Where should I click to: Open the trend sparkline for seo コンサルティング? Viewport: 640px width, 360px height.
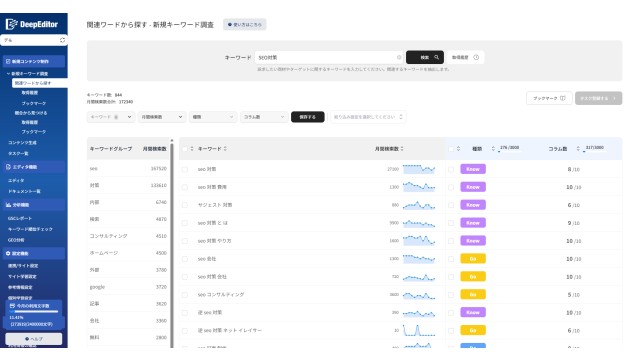419,295
